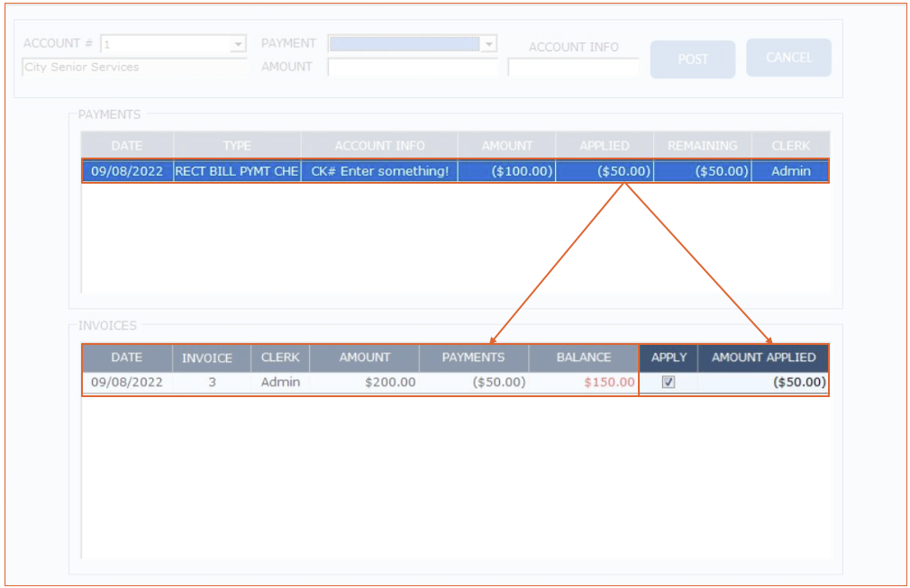Toggle the Apply checkbox for invoice 3
This screenshot has width=910, height=588.
coord(668,382)
